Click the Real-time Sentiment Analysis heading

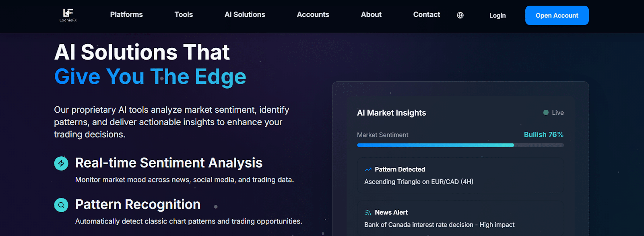pyautogui.click(x=169, y=163)
